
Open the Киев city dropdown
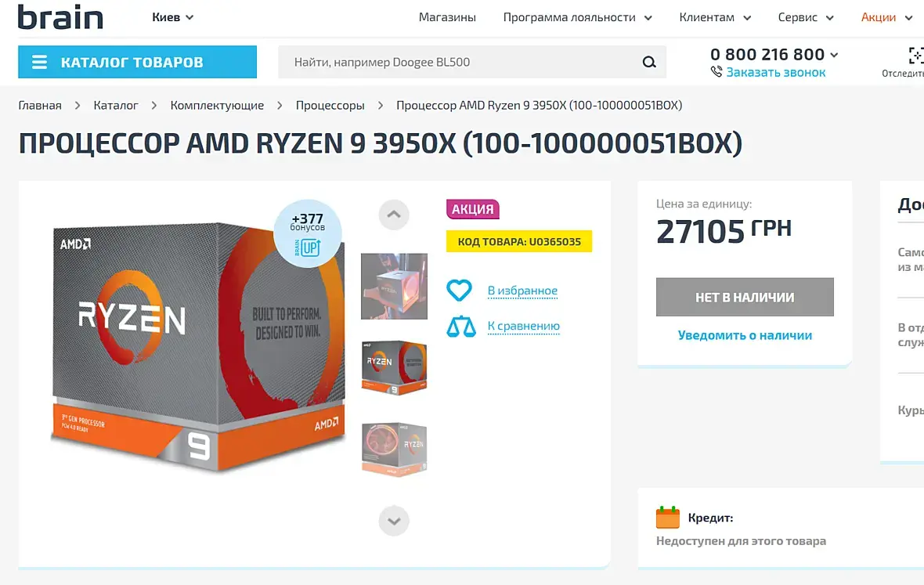[x=172, y=17]
